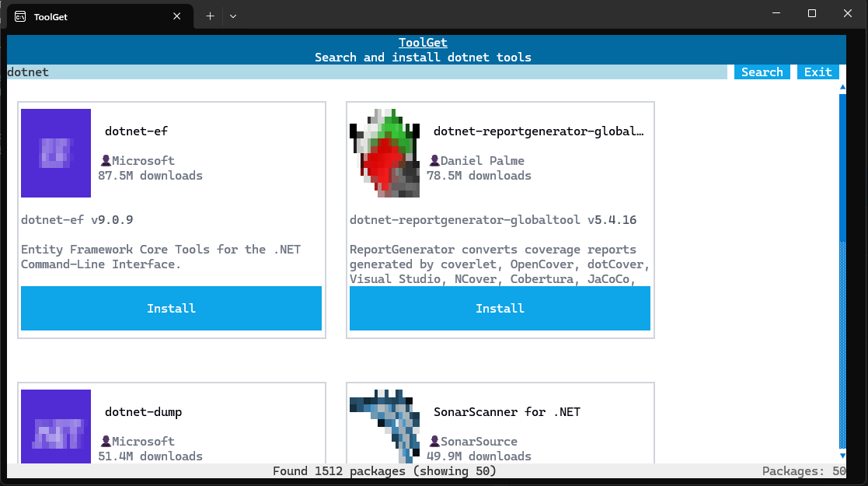Click the author icon next to Daniel Palme
Image resolution: width=868 pixels, height=486 pixels.
[x=434, y=161]
